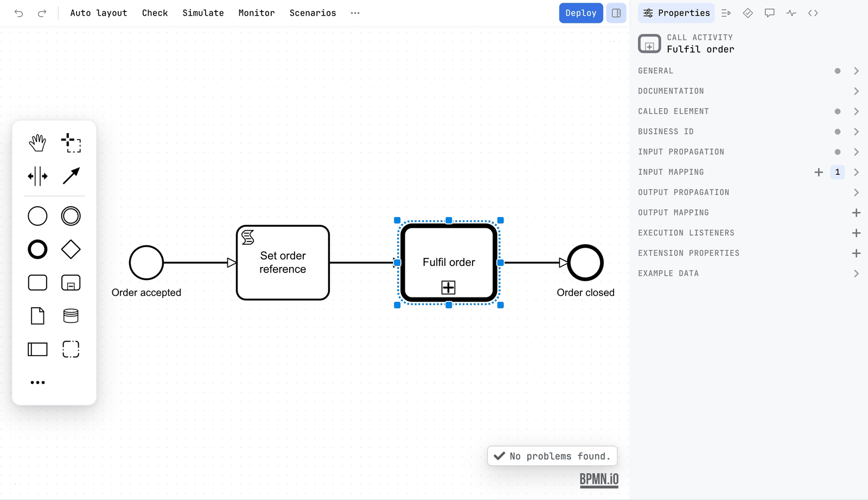The width and height of the screenshot is (868, 500).
Task: Open the Check menu item
Action: pyautogui.click(x=155, y=13)
